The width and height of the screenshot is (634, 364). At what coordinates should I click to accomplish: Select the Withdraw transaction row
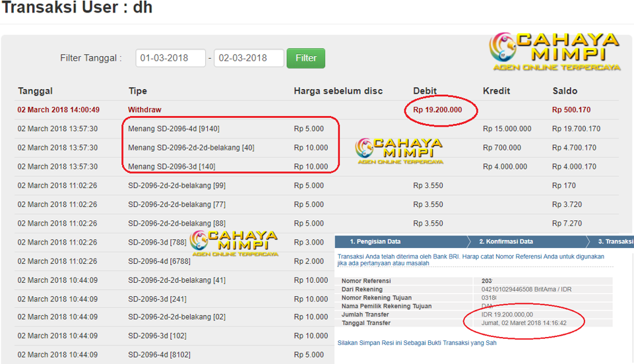(144, 109)
